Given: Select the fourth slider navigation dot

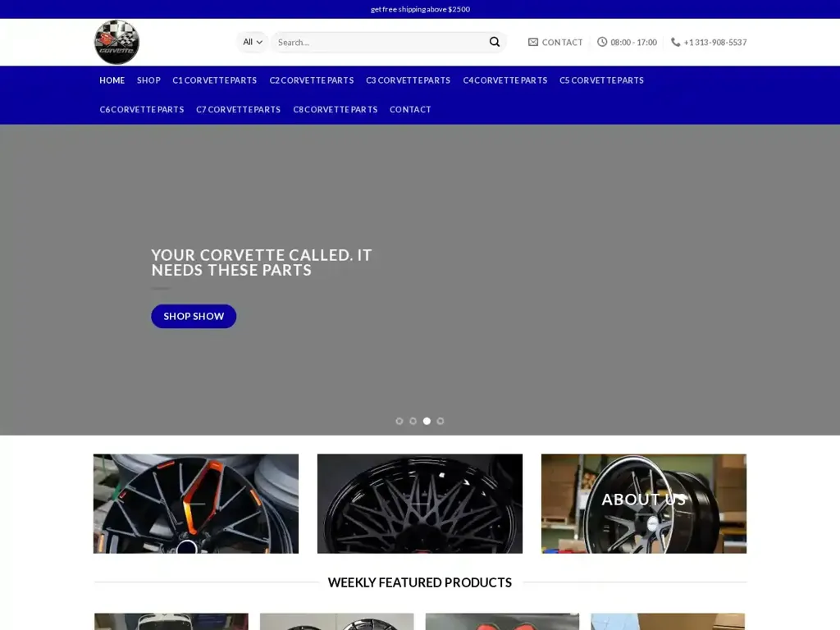Looking at the screenshot, I should tap(441, 421).
